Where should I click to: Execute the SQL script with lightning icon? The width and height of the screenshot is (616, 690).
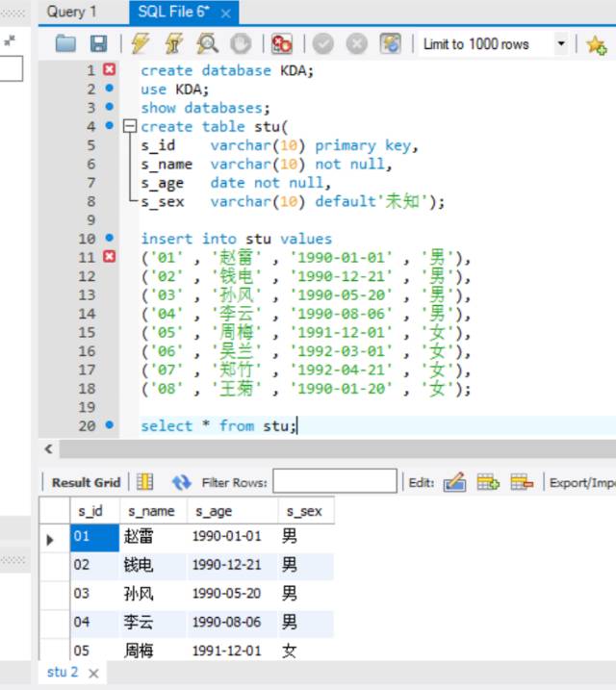(x=141, y=44)
